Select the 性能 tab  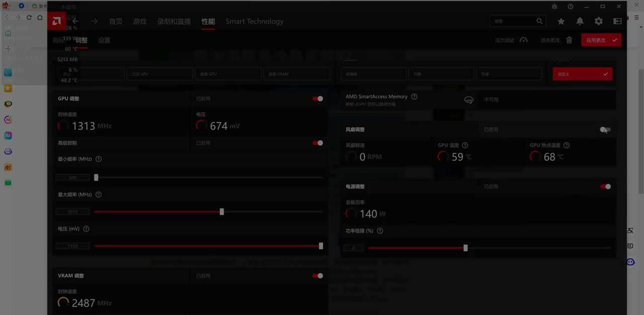[208, 21]
